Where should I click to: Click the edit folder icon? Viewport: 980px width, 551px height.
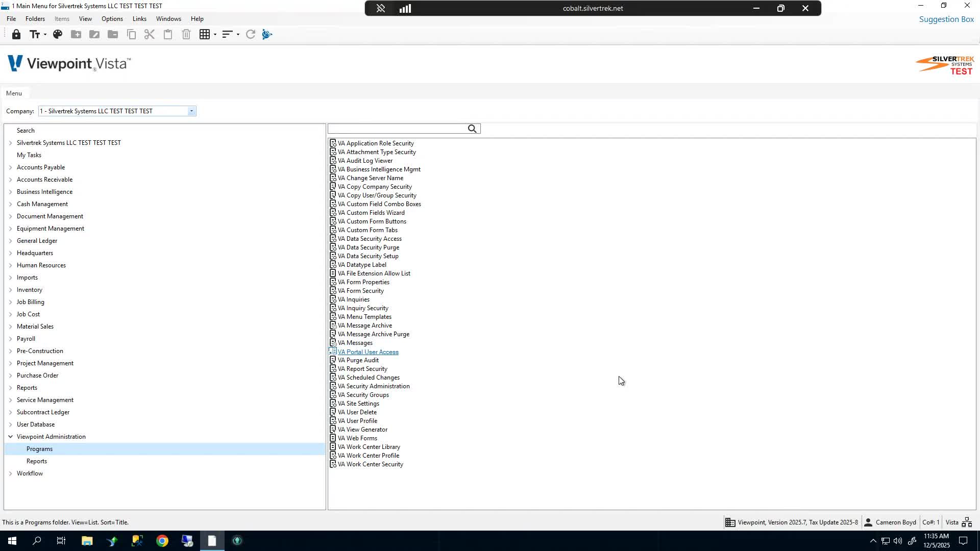[x=94, y=35]
